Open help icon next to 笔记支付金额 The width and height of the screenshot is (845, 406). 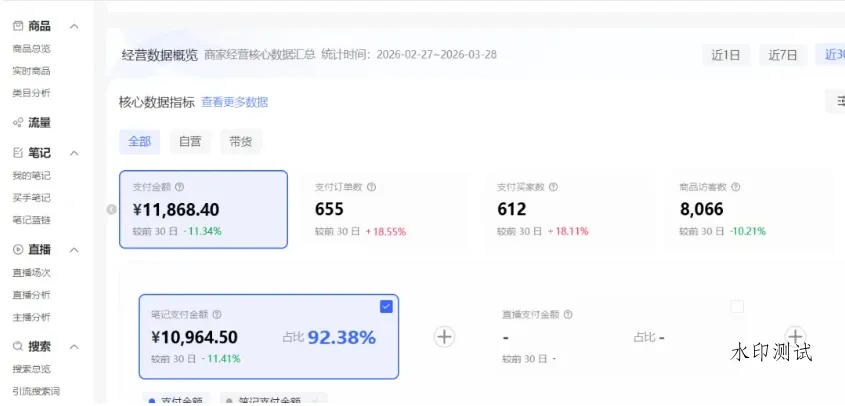(x=217, y=314)
